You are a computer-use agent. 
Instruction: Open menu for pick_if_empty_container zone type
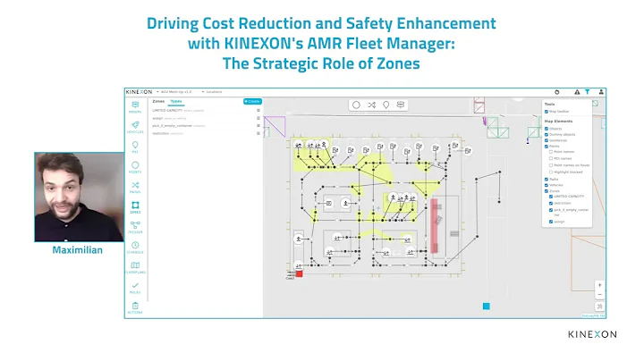pos(258,125)
